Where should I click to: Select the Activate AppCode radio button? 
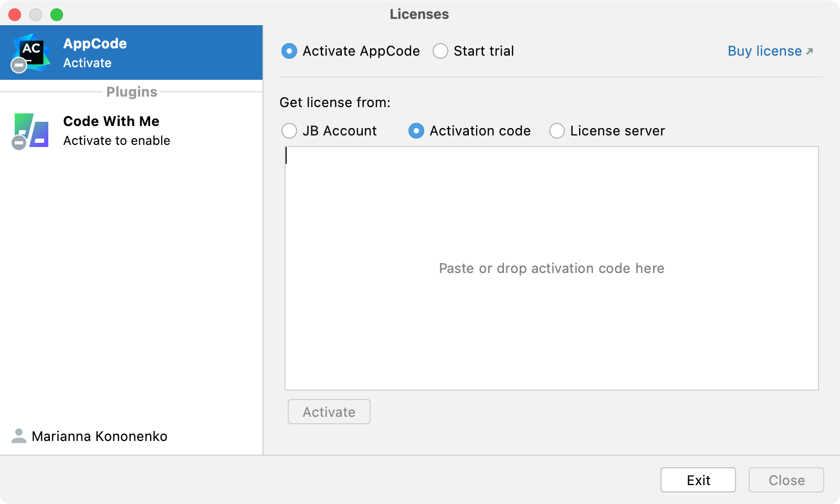coord(289,51)
